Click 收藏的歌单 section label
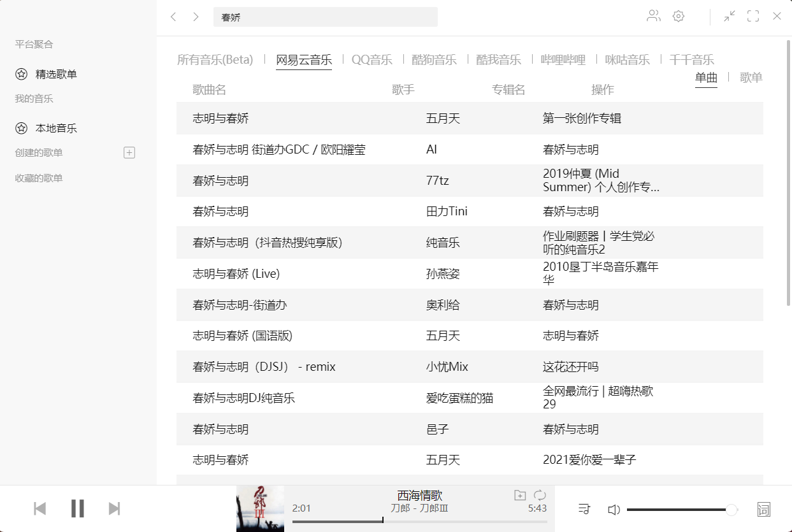Image resolution: width=792 pixels, height=532 pixels. [x=39, y=178]
